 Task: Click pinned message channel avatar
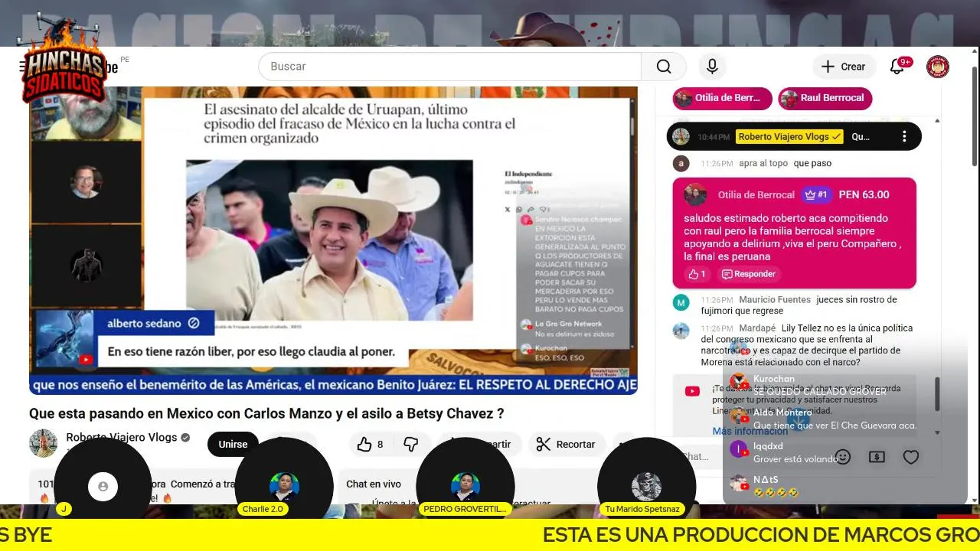tap(681, 136)
